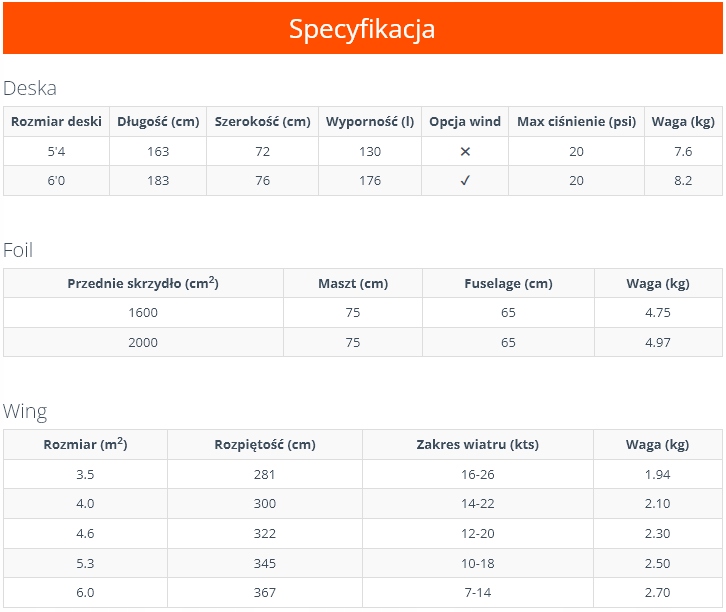This screenshot has height=612, width=726.
Task: Select the 2000 front wing cell
Action: [x=143, y=342]
